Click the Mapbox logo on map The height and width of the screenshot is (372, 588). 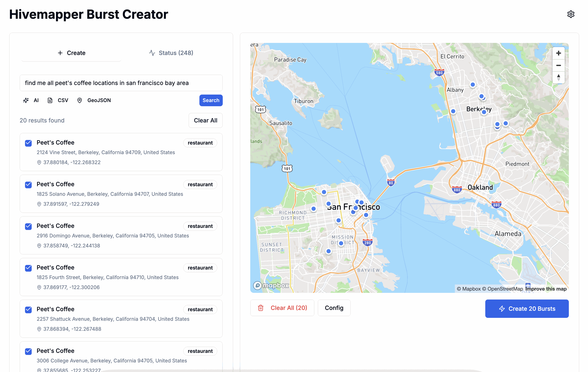271,285
